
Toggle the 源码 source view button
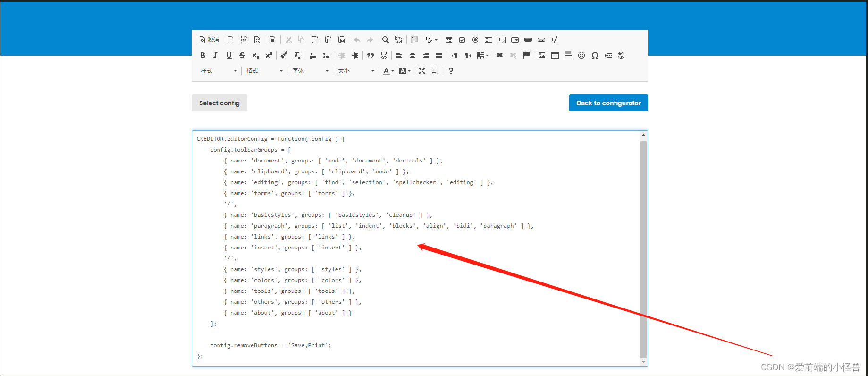point(209,40)
